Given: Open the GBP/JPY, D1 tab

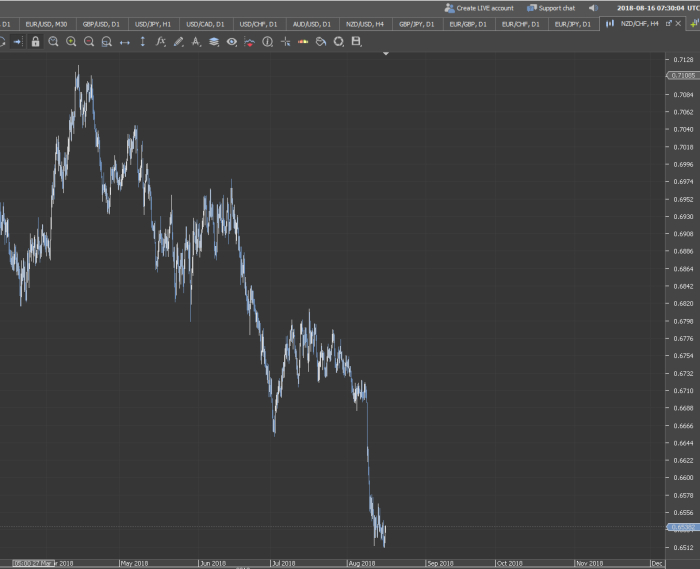Looking at the screenshot, I should click(417, 24).
